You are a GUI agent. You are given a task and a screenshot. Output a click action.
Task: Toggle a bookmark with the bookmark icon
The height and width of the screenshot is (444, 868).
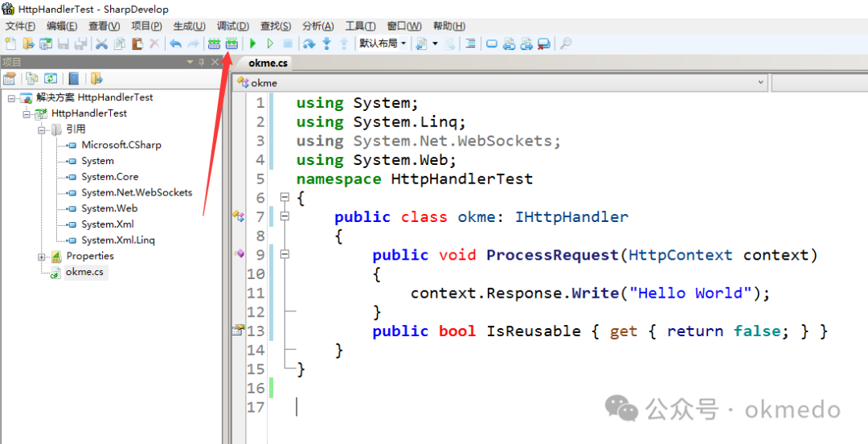tap(492, 43)
